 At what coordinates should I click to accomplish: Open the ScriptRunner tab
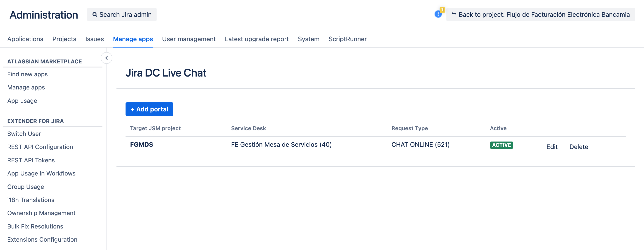[x=348, y=39]
